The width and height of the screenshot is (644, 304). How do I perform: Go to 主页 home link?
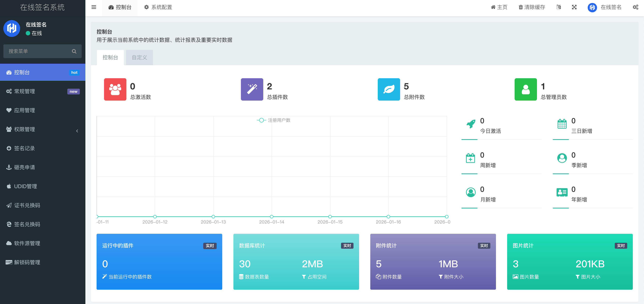[x=499, y=7]
